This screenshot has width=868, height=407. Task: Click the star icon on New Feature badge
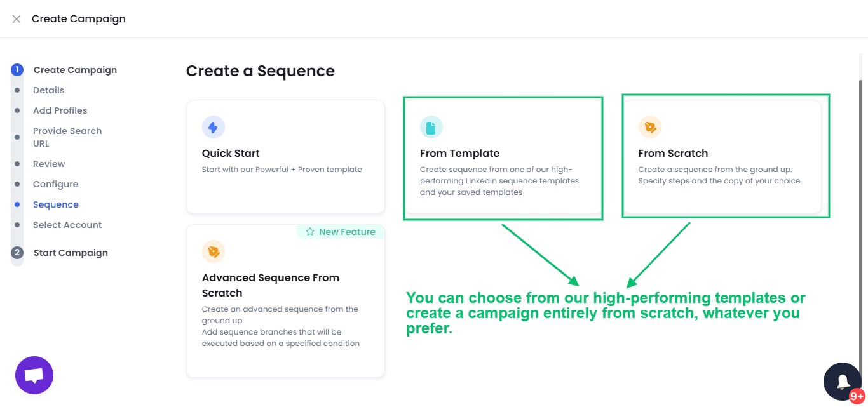pyautogui.click(x=309, y=232)
